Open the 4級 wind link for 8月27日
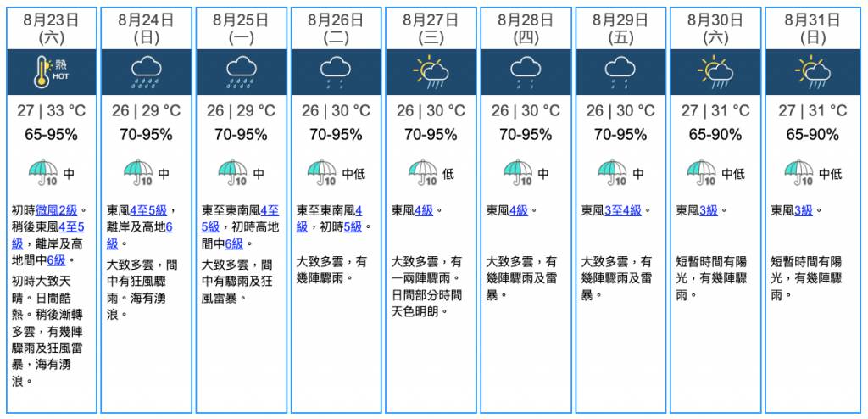Screen dimensions: 868x419 424,210
